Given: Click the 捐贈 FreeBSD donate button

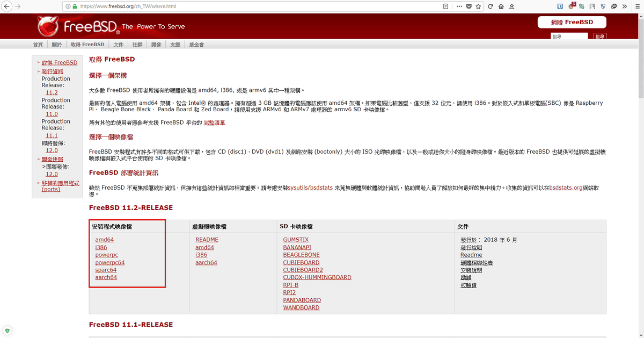Looking at the screenshot, I should (x=572, y=22).
